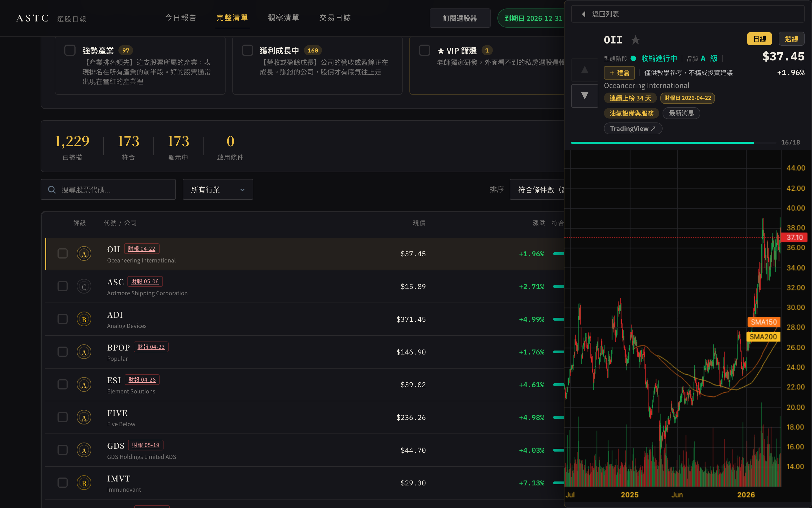
Task: Switch chart to 週線 view
Action: (791, 39)
